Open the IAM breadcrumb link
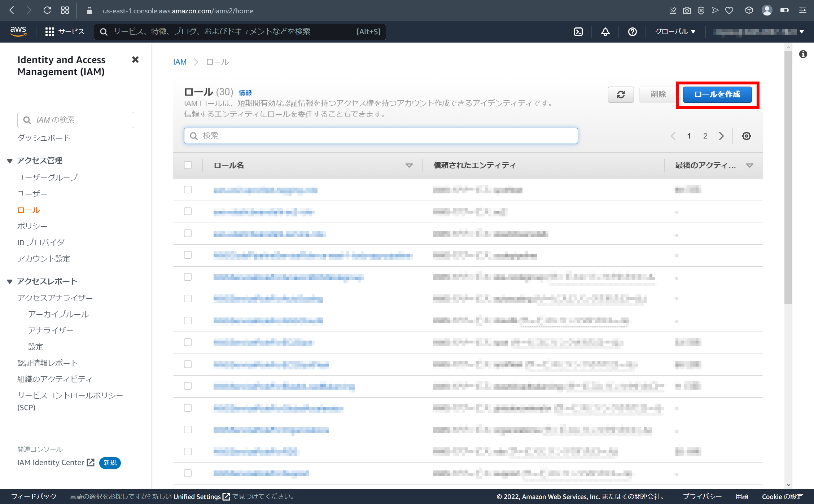The image size is (814, 504). click(x=180, y=62)
